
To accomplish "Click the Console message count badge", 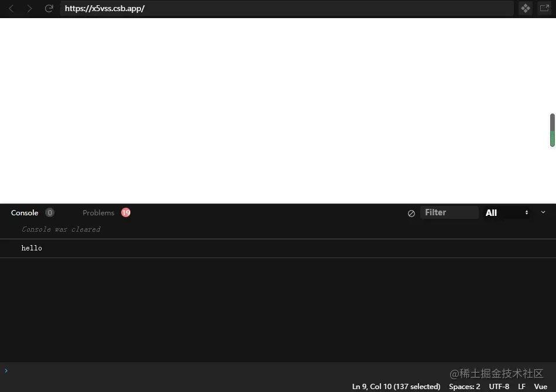I will pyautogui.click(x=50, y=212).
